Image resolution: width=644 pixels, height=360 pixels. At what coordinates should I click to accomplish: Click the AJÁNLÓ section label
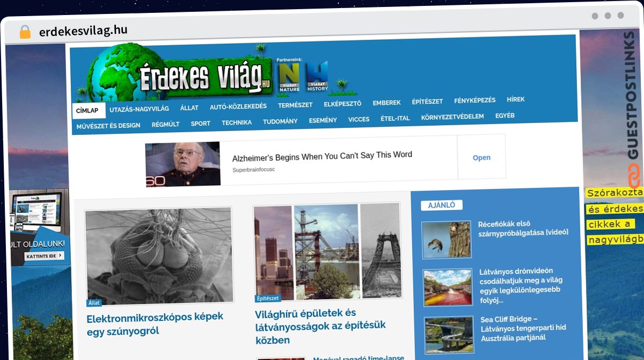(442, 205)
